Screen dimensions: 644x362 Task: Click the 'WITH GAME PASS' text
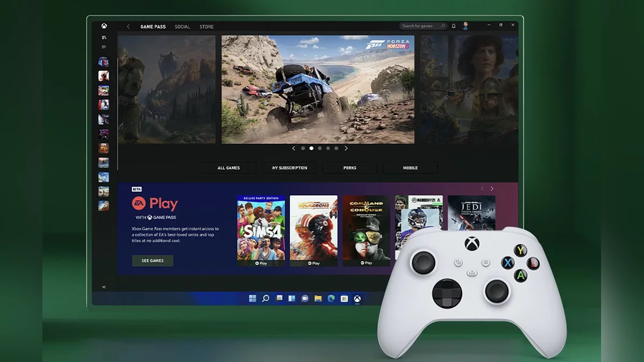(156, 217)
